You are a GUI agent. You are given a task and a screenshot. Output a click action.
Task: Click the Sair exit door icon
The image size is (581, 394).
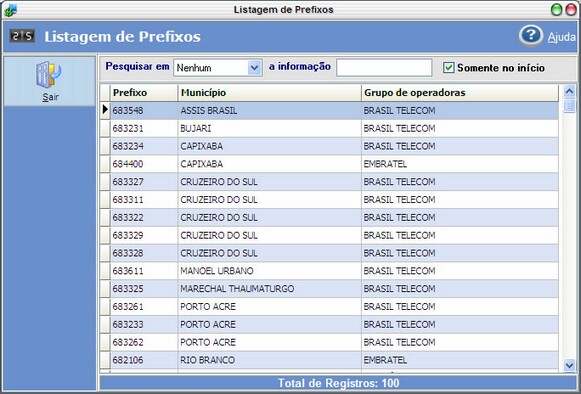coord(49,75)
